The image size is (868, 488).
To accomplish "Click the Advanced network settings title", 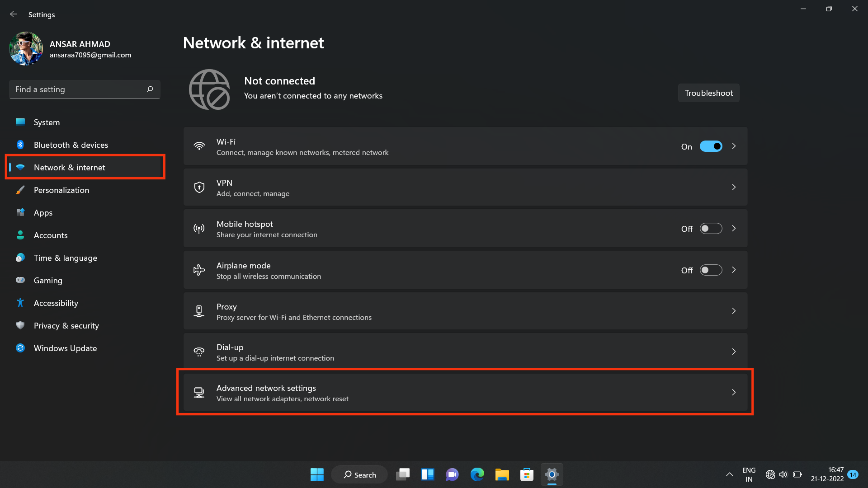I will coord(266,388).
